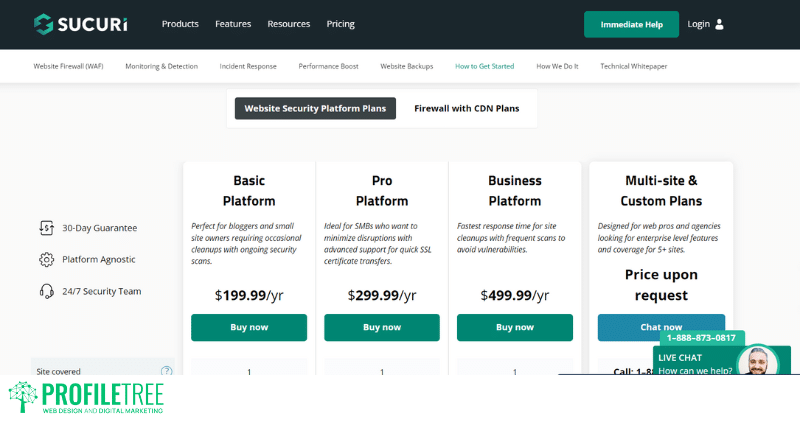The width and height of the screenshot is (800, 446).
Task: Click the Basic Platform description text
Action: click(x=247, y=243)
